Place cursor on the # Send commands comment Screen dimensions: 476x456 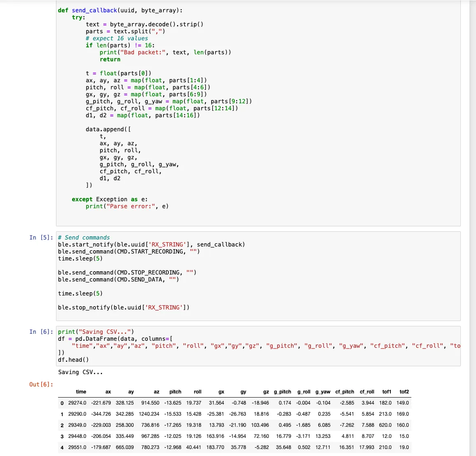pyautogui.click(x=84, y=237)
